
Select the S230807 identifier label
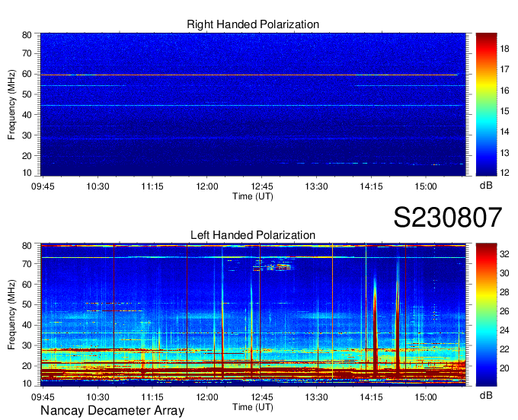click(448, 217)
